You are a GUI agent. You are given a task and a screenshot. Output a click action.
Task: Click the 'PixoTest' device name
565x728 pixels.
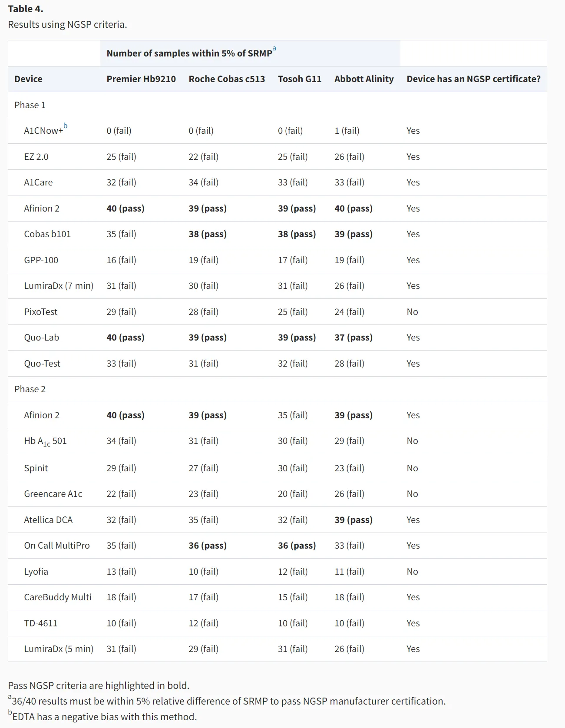pyautogui.click(x=41, y=312)
